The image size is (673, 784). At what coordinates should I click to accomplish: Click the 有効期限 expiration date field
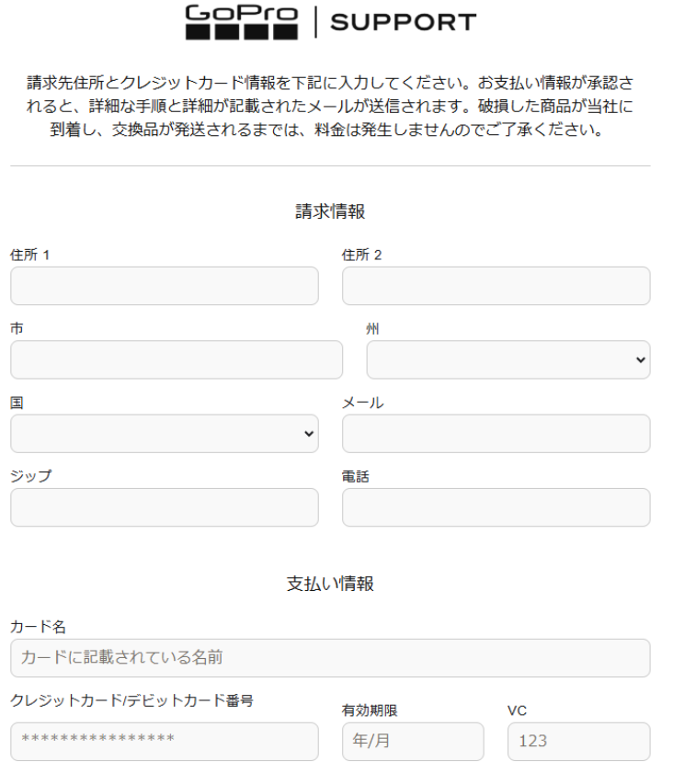[413, 742]
